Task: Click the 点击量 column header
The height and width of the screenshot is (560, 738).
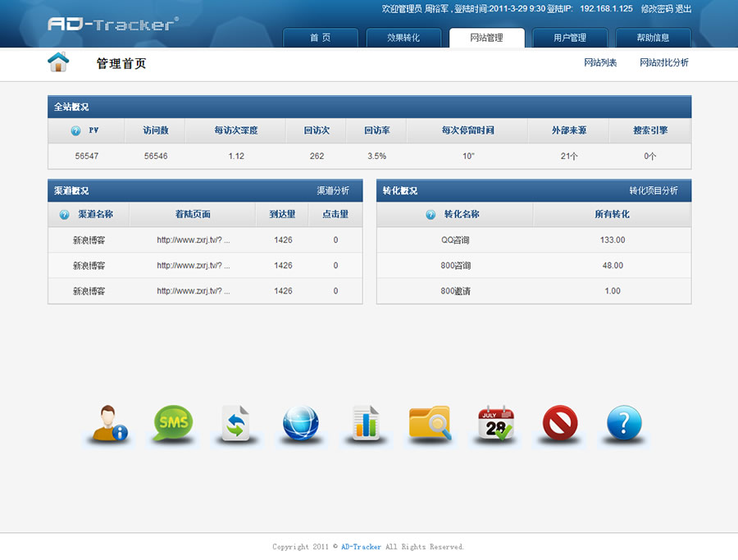Action: point(335,214)
